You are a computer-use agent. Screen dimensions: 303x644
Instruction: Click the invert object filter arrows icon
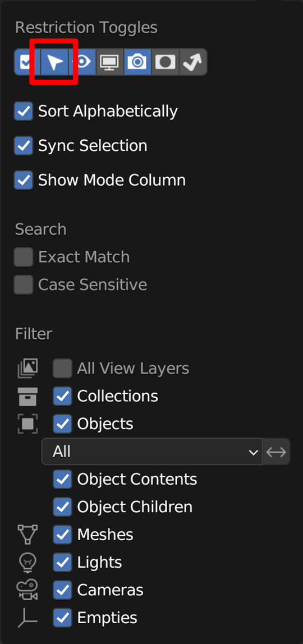pyautogui.click(x=276, y=452)
